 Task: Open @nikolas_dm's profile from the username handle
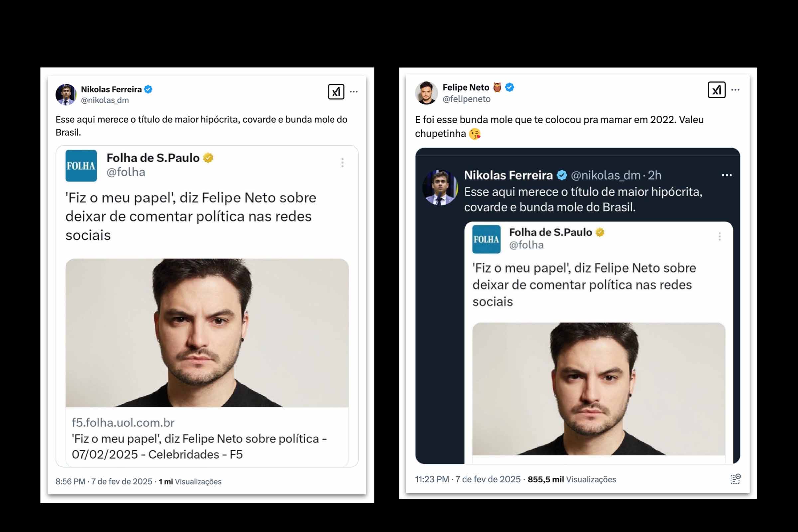point(106,100)
